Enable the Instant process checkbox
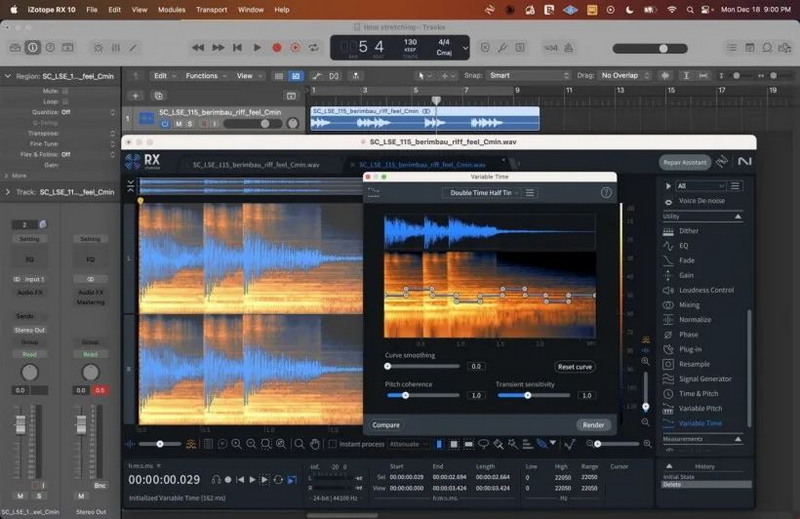The image size is (800, 519). coord(332,443)
